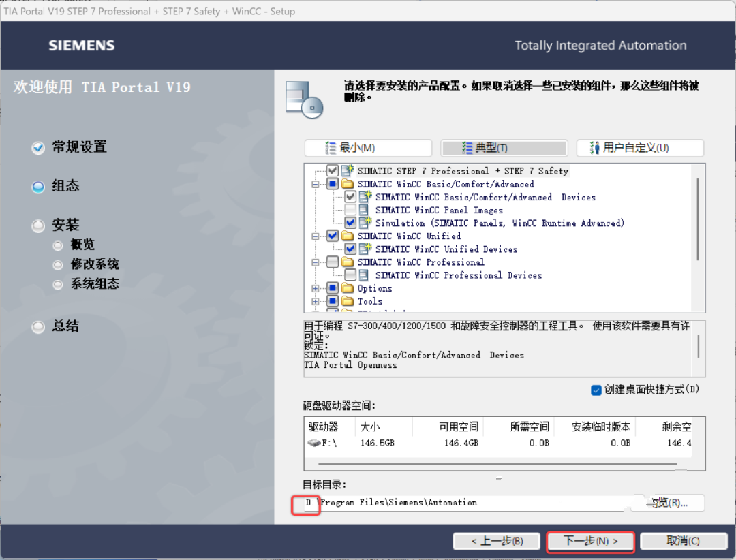
Task: Click the 可用空间 column header
Action: tap(448, 426)
